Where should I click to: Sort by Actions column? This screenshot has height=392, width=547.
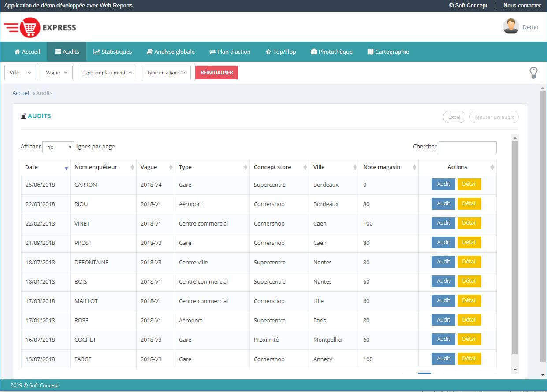coord(458,167)
